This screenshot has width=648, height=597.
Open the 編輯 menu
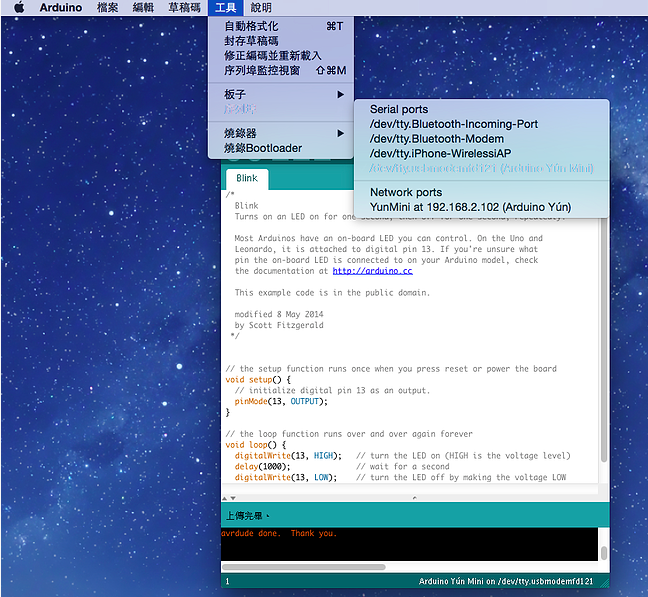coord(143,7)
